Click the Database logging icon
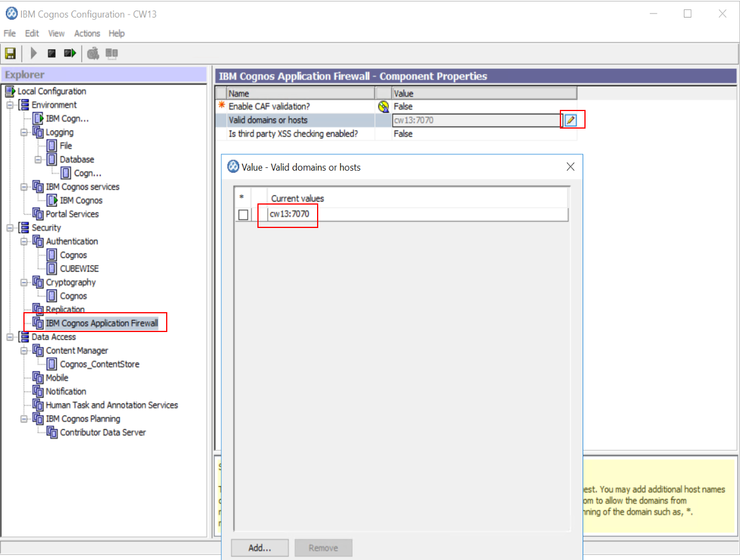Image resolution: width=740 pixels, height=560 pixels. [52, 160]
